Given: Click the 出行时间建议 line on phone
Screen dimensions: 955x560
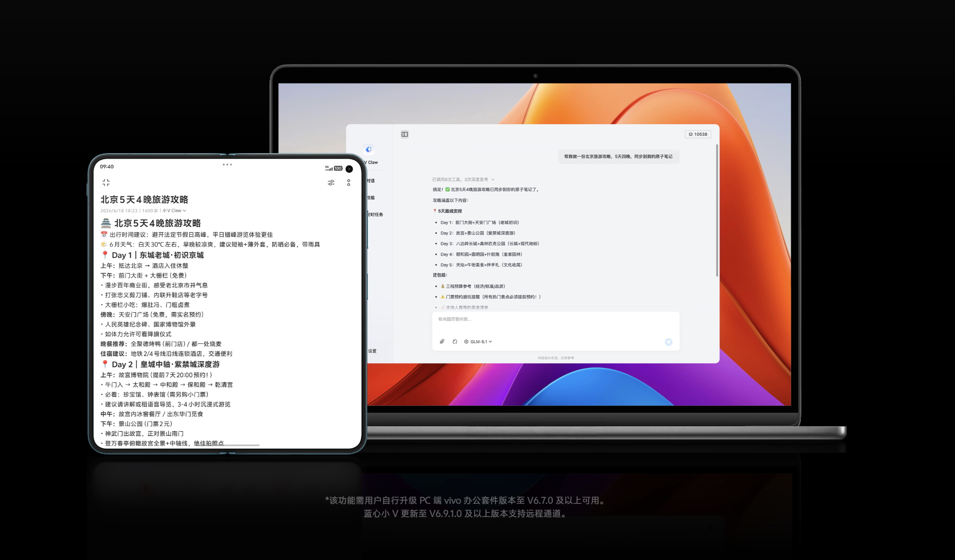Looking at the screenshot, I should pos(187,235).
